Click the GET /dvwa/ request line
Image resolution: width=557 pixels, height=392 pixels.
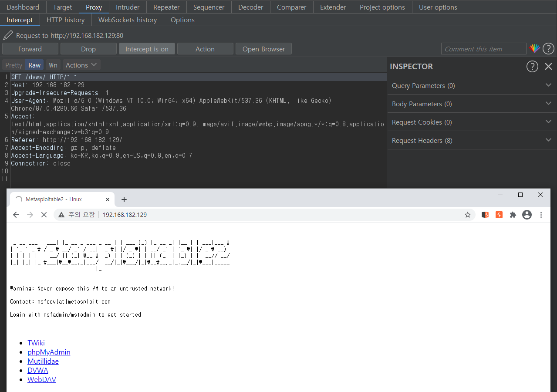(x=198, y=77)
